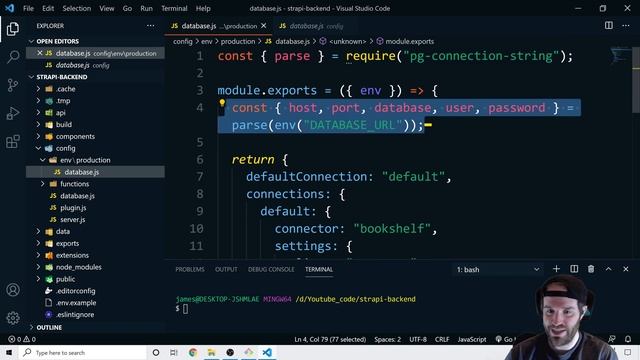Screen dimensions: 640x360
Task: Open the Accounts menu icon
Action: pyautogui.click(x=13, y=290)
